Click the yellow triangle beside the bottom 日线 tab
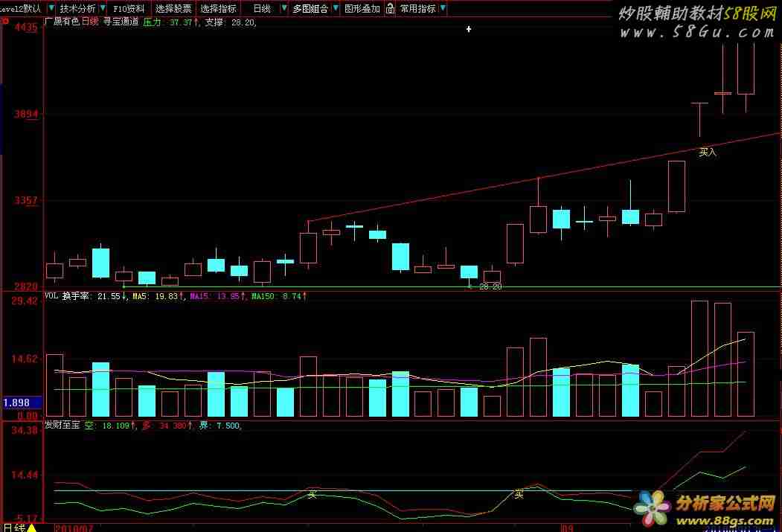The height and width of the screenshot is (532, 782). 31,528
